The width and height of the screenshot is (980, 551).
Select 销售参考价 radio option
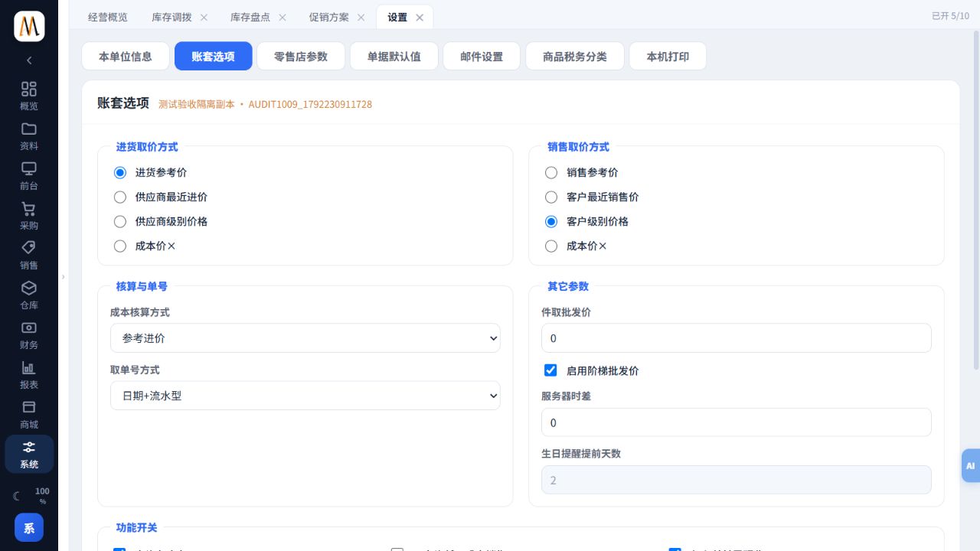click(x=551, y=172)
